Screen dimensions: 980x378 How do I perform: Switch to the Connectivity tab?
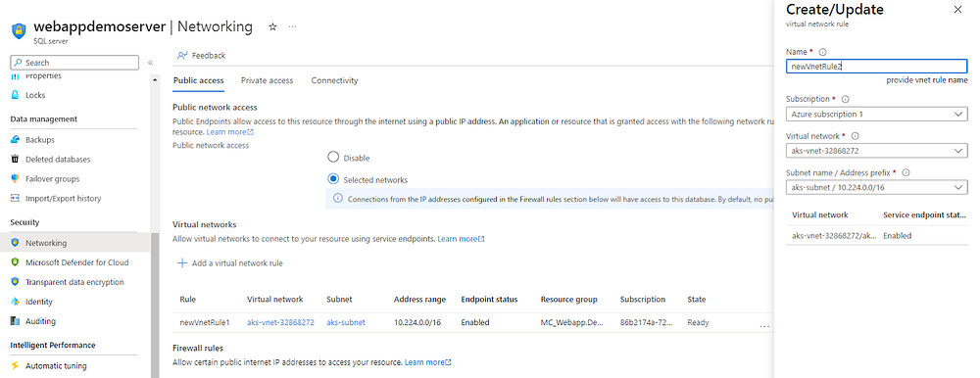tap(334, 80)
